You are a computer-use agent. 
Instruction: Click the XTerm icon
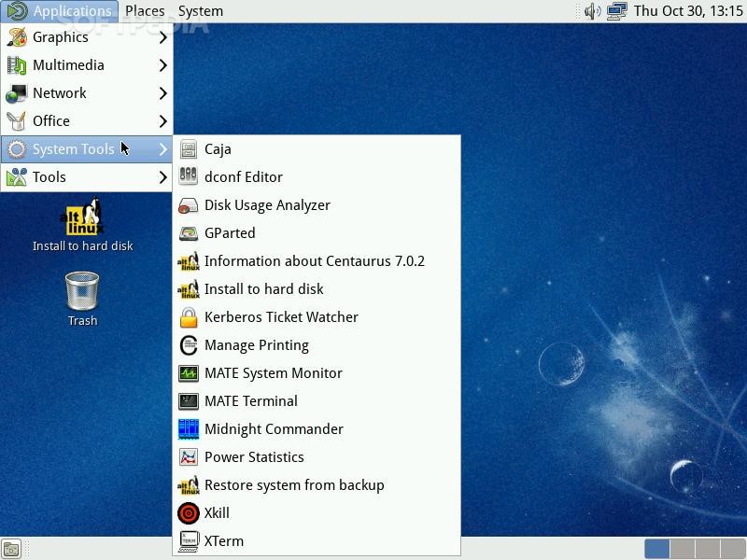click(189, 541)
